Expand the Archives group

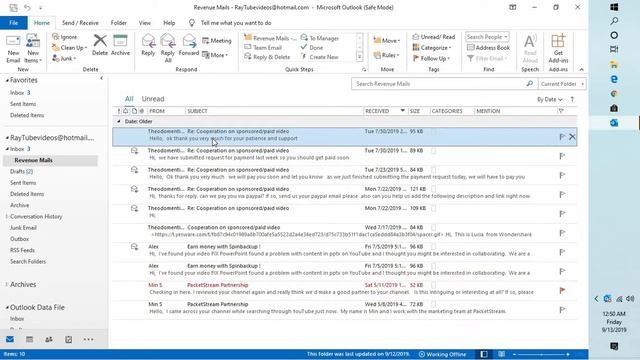click(x=7, y=284)
